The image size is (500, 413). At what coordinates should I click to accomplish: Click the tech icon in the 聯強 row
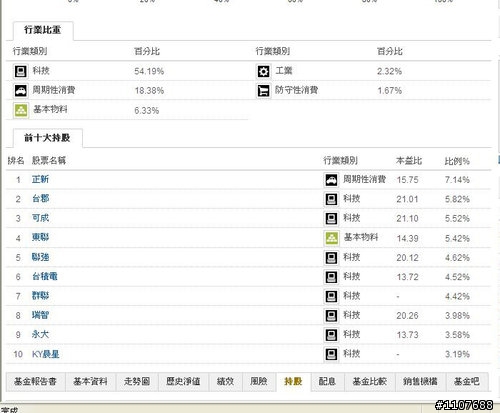[331, 258]
